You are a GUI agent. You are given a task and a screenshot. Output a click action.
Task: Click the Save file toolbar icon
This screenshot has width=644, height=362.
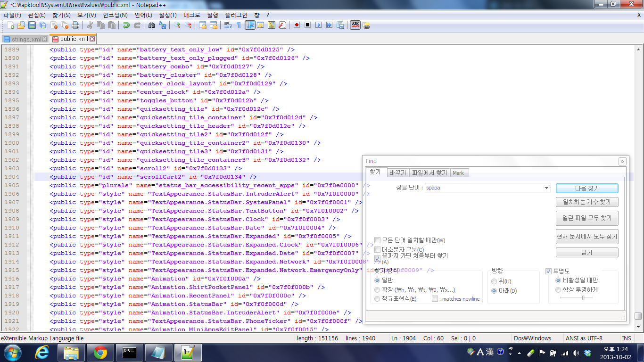[x=32, y=25]
